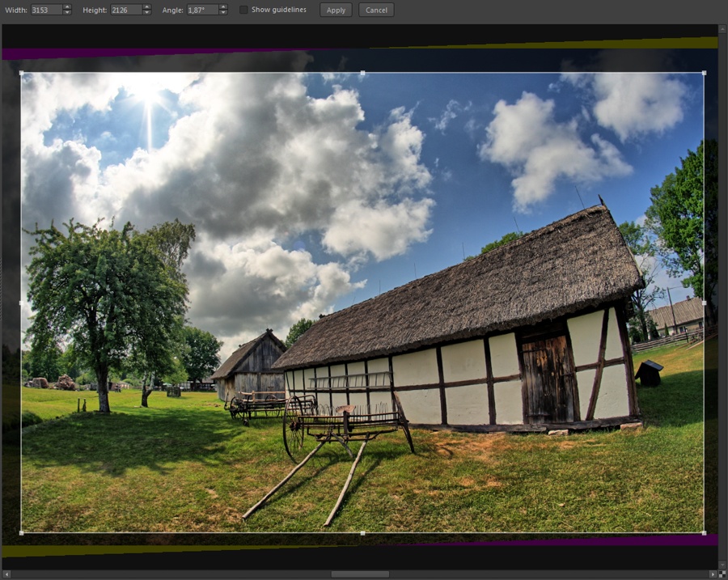The height and width of the screenshot is (580, 728).
Task: Click the top-left crop corner handle
Action: (21, 73)
